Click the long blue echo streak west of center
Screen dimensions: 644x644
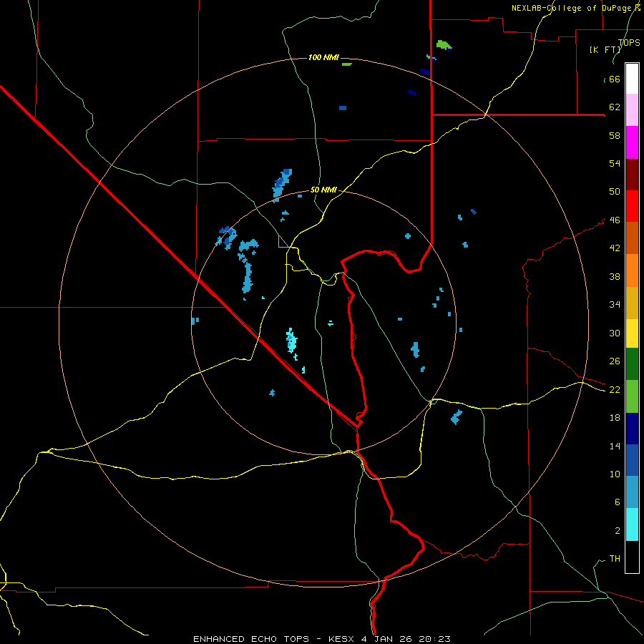248,277
